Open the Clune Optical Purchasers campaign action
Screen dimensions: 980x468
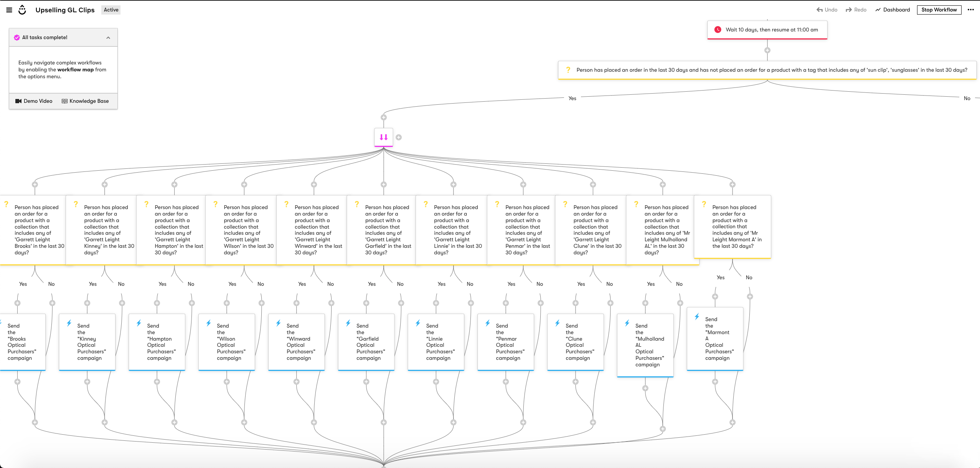(576, 342)
